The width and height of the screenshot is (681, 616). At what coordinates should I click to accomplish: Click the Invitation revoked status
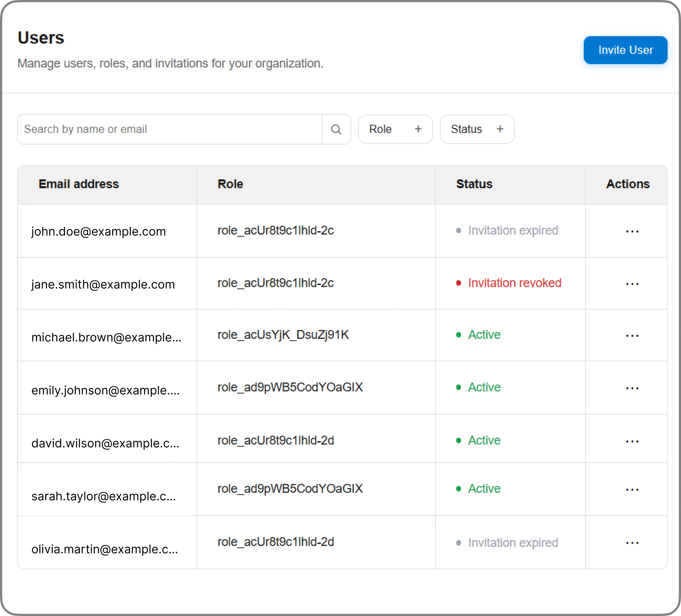click(508, 283)
